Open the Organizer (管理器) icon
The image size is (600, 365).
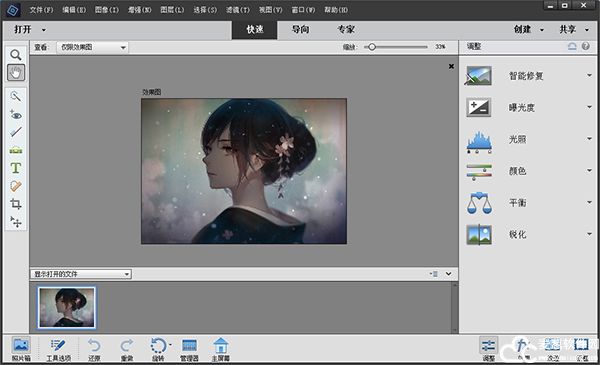pos(189,345)
